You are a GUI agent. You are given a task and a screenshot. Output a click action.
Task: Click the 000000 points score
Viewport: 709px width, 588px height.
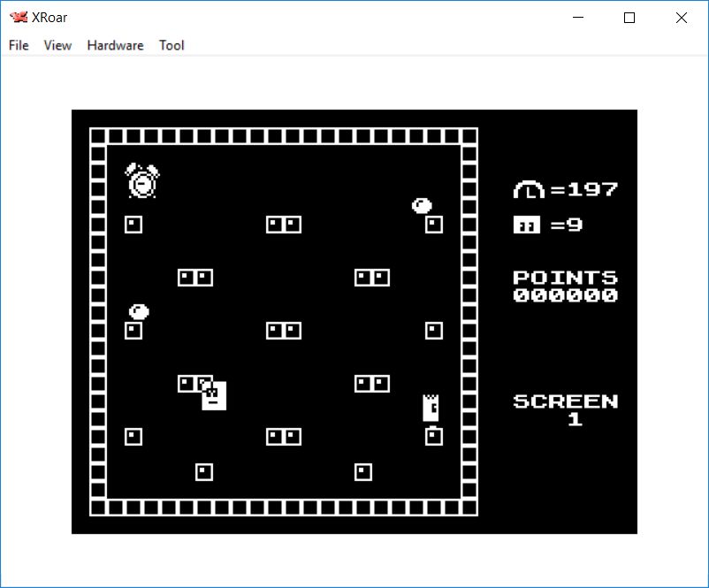tap(565, 295)
